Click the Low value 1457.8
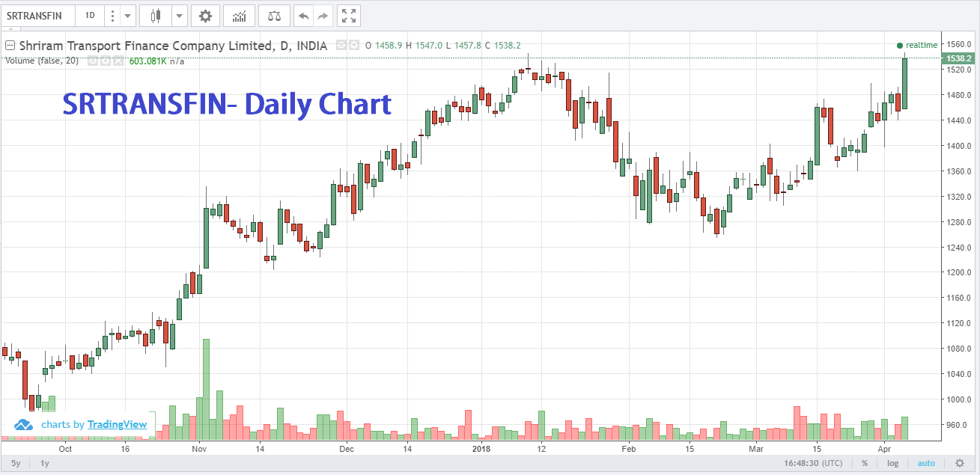This screenshot has width=980, height=475. (x=467, y=46)
